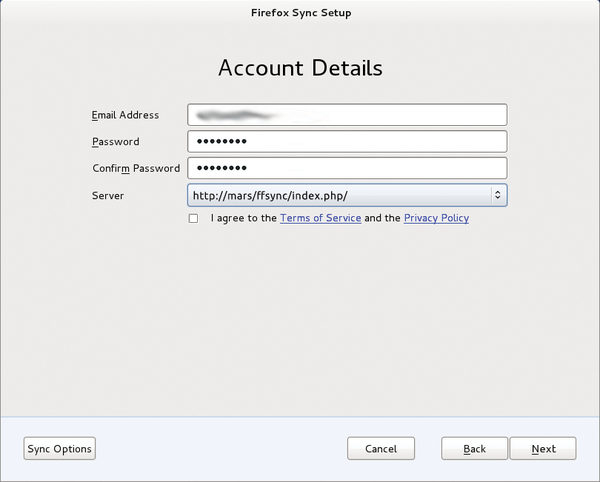Screen dimensions: 600x482
Task: Click the Account Details heading
Action: coord(300,68)
